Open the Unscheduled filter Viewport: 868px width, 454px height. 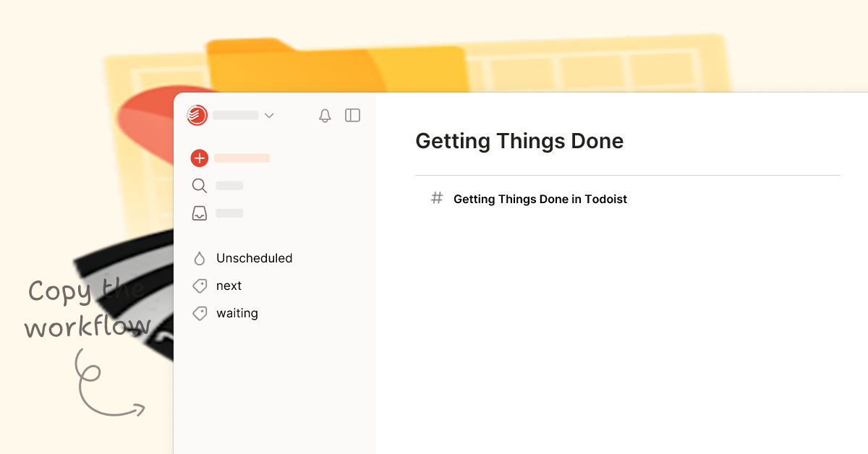[255, 258]
